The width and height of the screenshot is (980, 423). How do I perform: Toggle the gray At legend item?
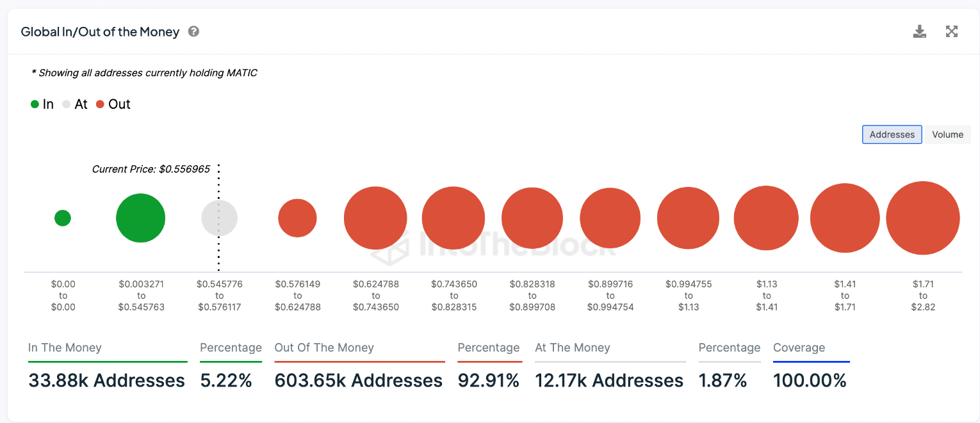click(x=75, y=104)
